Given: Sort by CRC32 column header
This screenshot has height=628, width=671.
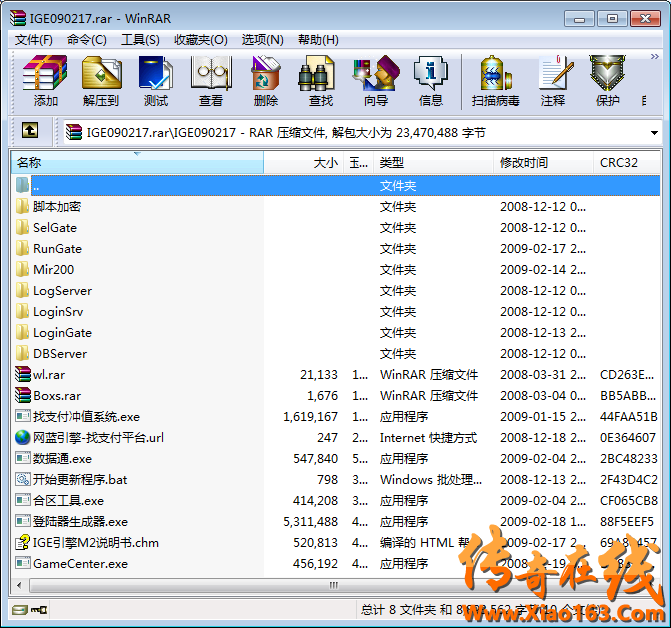Looking at the screenshot, I should [626, 163].
